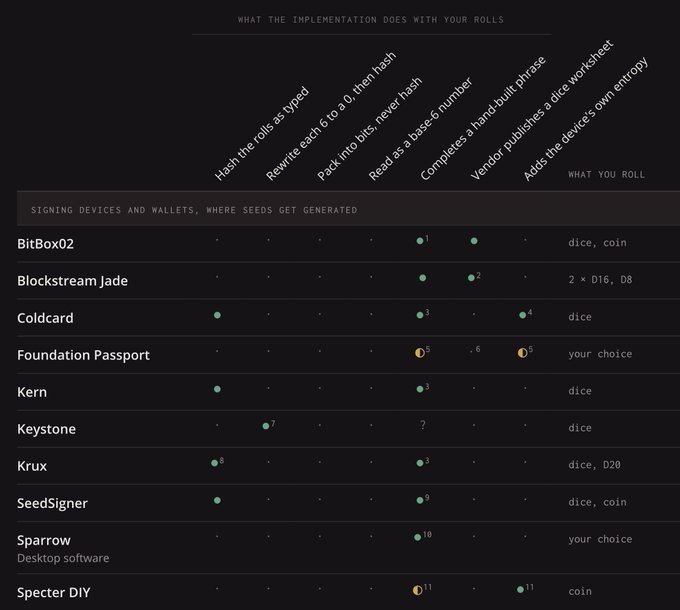Click the 'Rewrite each 6 to a 0, then hash' header
Image resolution: width=680 pixels, height=610 pixels.
pos(331,116)
